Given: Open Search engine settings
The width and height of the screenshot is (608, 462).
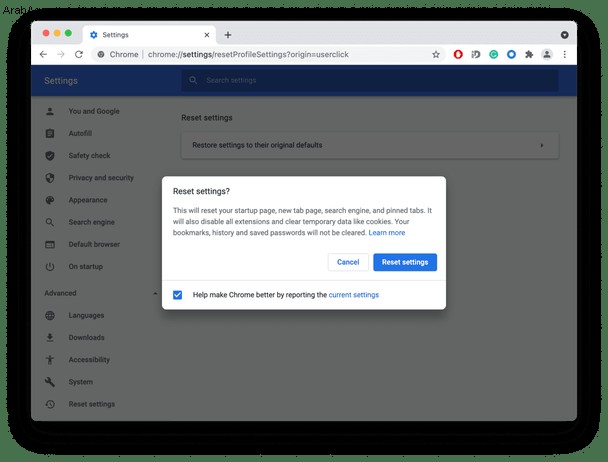Looking at the screenshot, I should (x=92, y=222).
